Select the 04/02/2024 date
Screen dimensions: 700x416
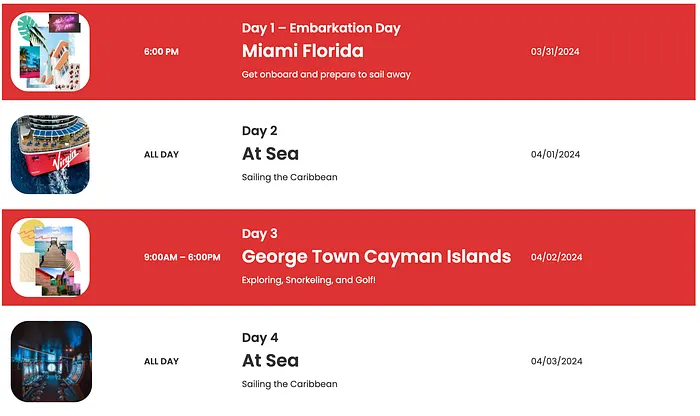tap(556, 257)
